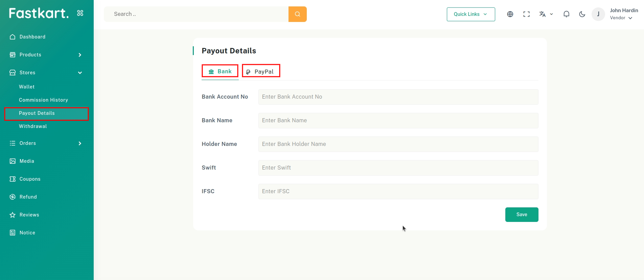The width and height of the screenshot is (644, 280).
Task: Focus the IFSC input field
Action: (398, 192)
